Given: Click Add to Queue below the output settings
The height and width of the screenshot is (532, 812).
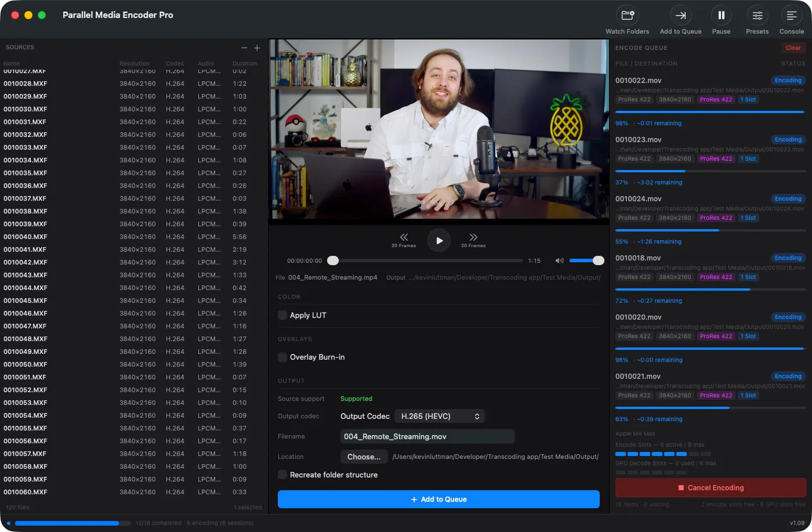Looking at the screenshot, I should click(x=439, y=499).
